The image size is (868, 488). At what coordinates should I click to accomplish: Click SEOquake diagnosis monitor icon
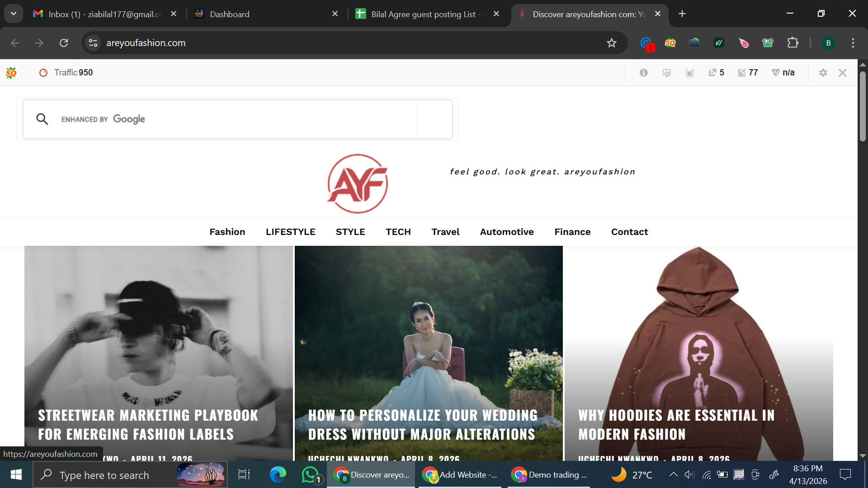coord(667,73)
